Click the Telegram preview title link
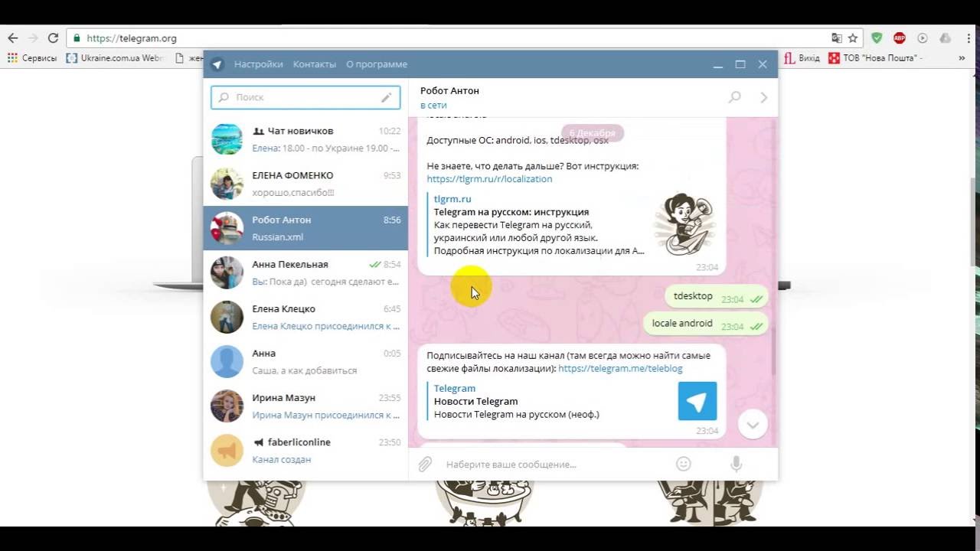The image size is (980, 551). pos(455,388)
